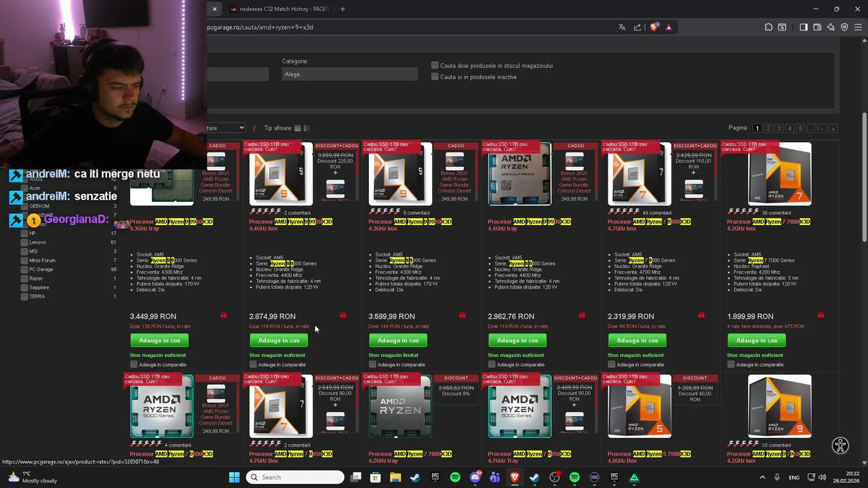Image resolution: width=868 pixels, height=488 pixels.
Task: Tick compare checkbox under 1.899,99 RON product
Action: [x=730, y=365]
